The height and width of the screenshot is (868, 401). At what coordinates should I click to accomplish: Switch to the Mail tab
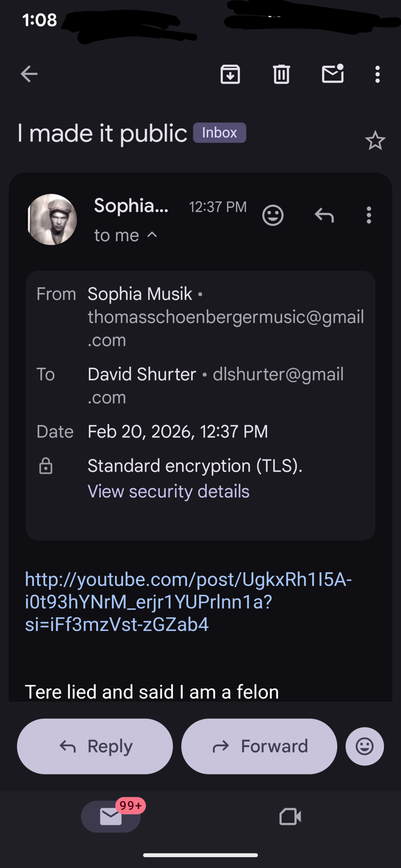(111, 816)
